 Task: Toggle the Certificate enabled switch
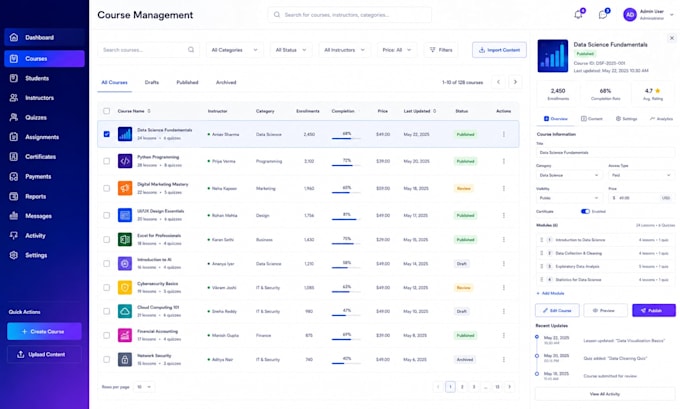[x=585, y=211]
